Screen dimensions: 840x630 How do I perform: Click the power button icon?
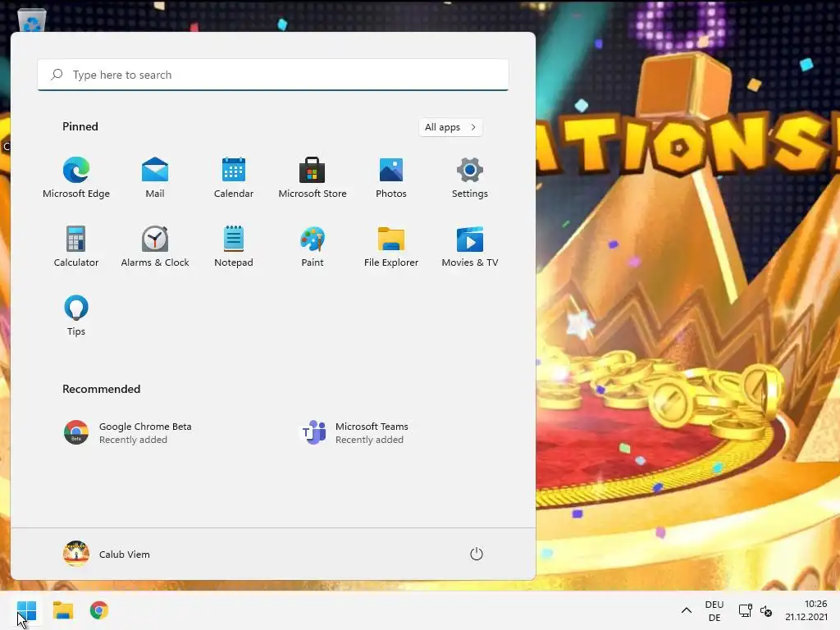(477, 554)
